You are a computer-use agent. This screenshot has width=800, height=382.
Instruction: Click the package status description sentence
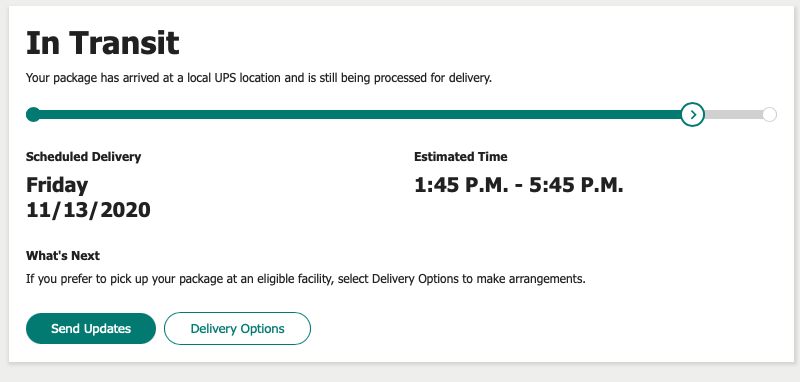pyautogui.click(x=259, y=79)
